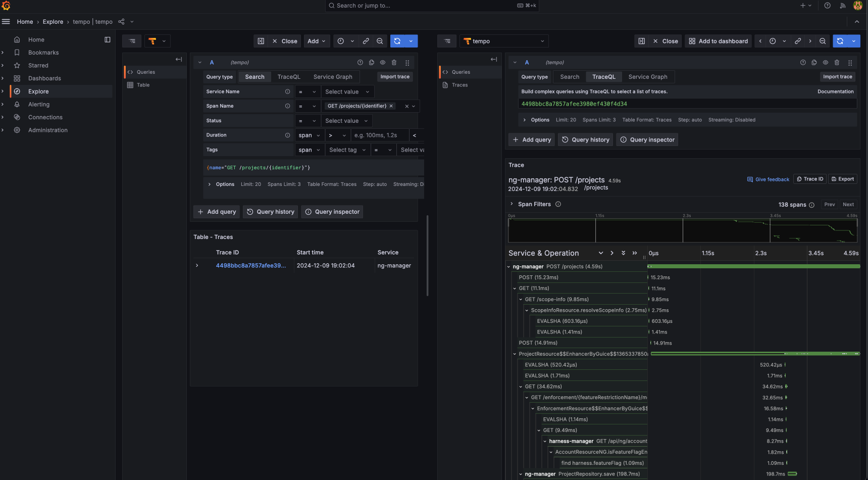Screen dimensions: 868x480
Task: Hide response of right pane query A
Action: (x=825, y=63)
